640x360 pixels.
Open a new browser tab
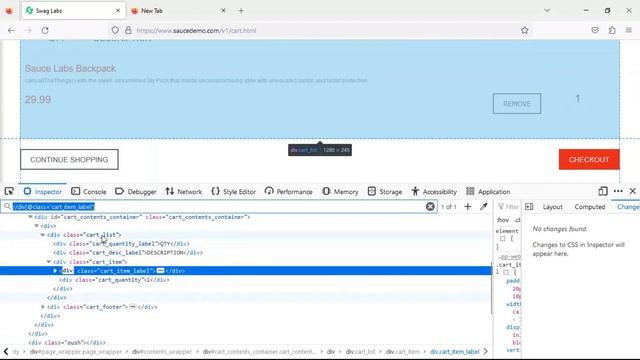[x=241, y=11]
